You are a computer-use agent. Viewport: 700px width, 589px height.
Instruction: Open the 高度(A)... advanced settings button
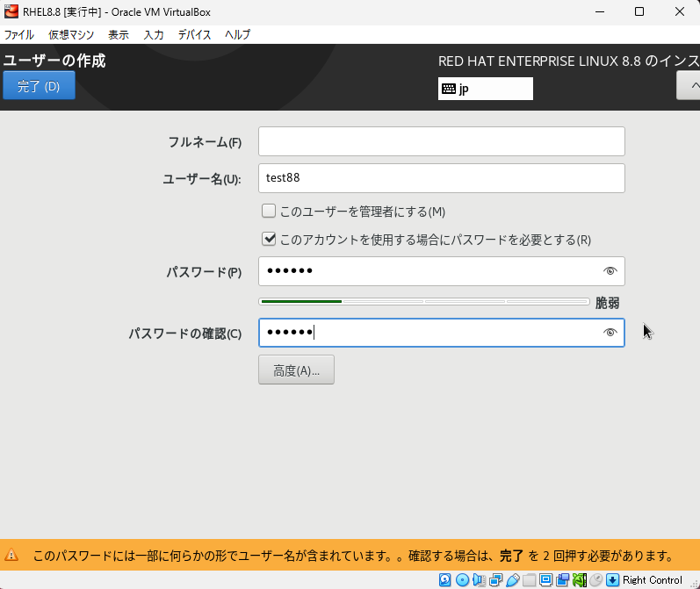[297, 370]
